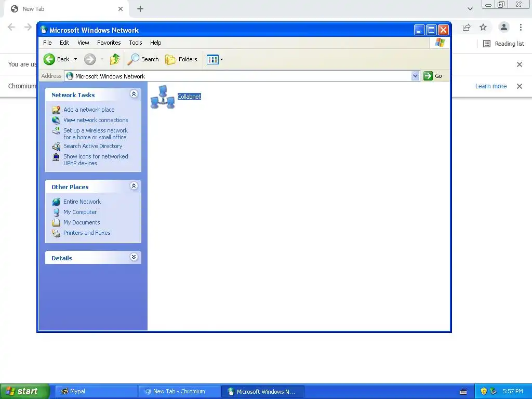The height and width of the screenshot is (399, 532).
Task: Click Show icons for networked UPnP devices
Action: click(x=96, y=160)
